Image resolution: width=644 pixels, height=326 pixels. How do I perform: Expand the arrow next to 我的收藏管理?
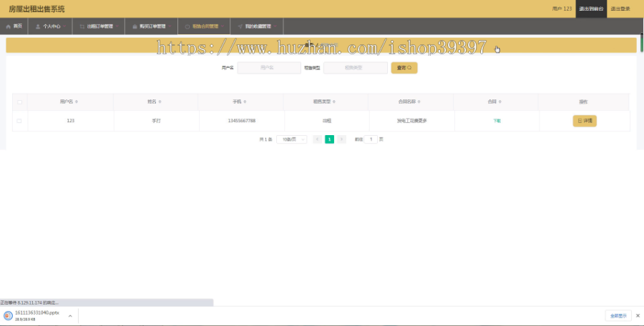pos(275,26)
